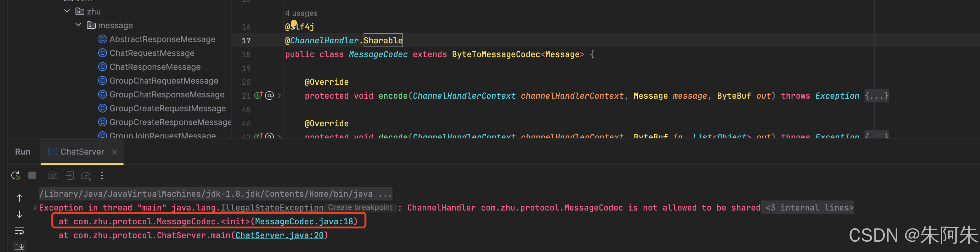Click the up arrow in the Run console
Viewport: 980px width, 252px height.
[x=20, y=198]
